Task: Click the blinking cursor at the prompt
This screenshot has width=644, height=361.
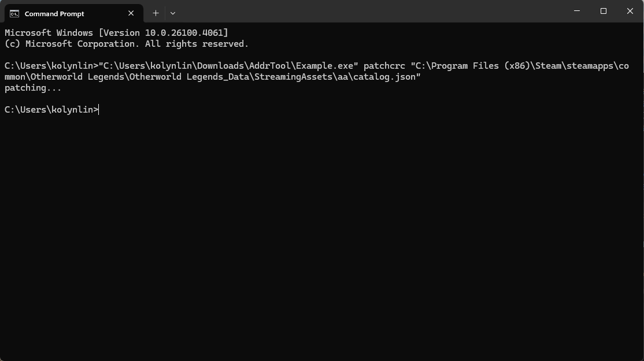Action: click(x=98, y=109)
